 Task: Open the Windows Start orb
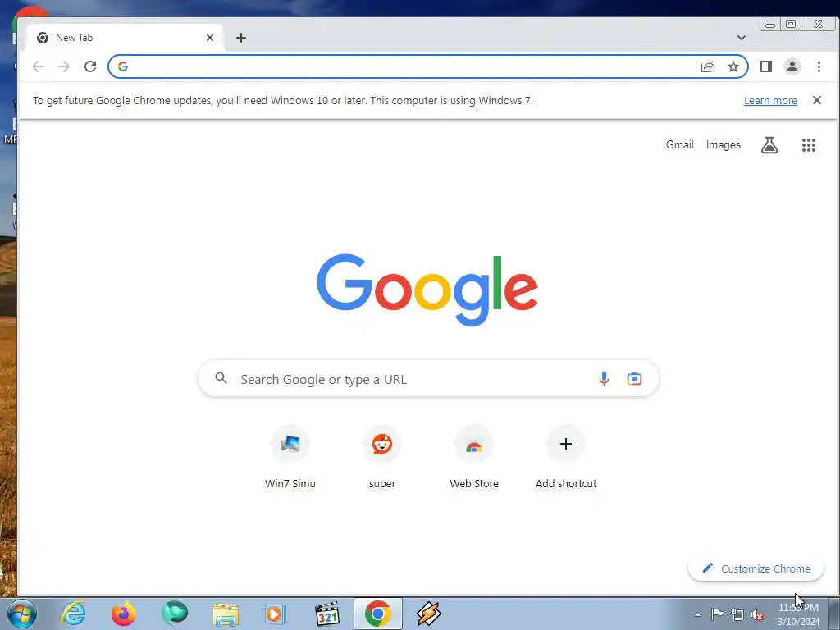tap(22, 614)
